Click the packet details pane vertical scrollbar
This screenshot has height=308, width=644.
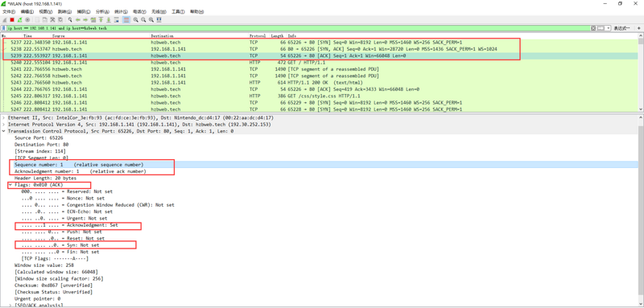[641, 211]
